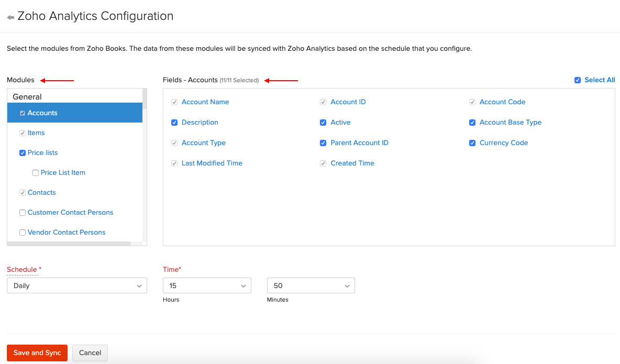This screenshot has width=620, height=364.
Task: Deselect the Parent Account ID checkbox
Action: click(324, 143)
